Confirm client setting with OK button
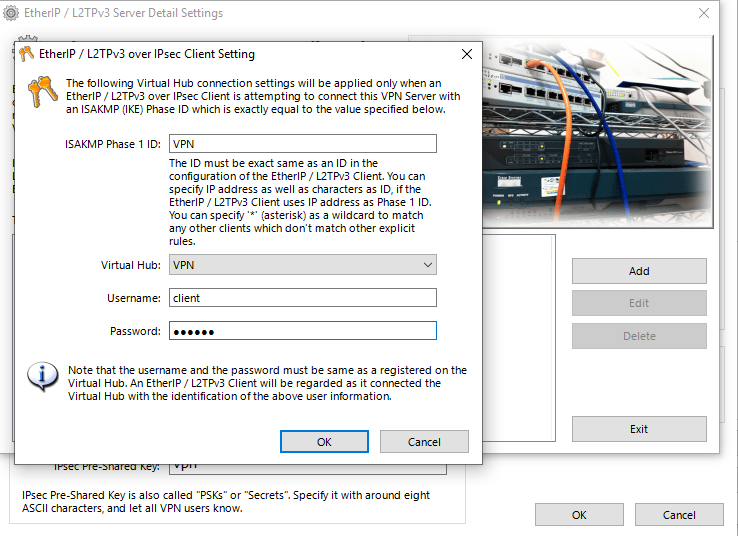The width and height of the screenshot is (738, 536). tap(324, 442)
